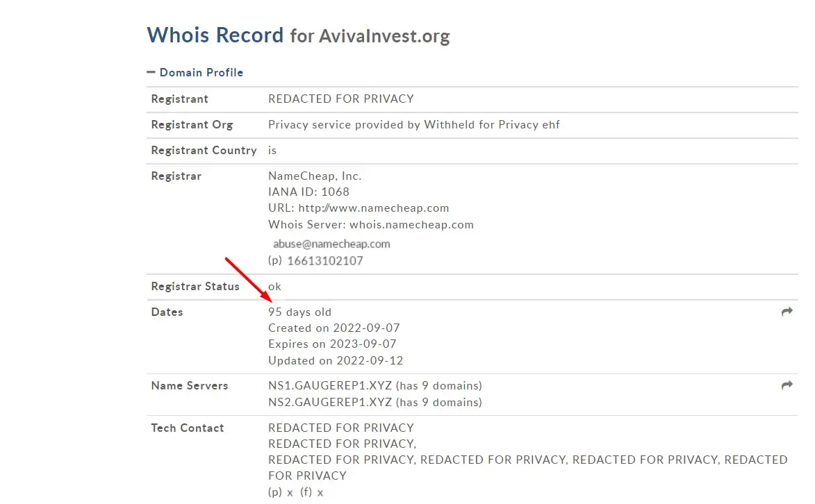
Task: Click the NameCheap, Inc. registrar name
Action: coord(315,176)
